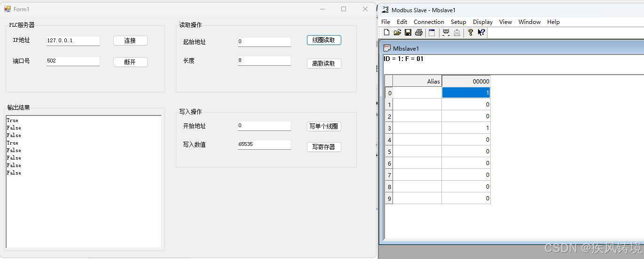Select the value cell in row 6
Image resolution: width=644 pixels, height=259 pixels.
(x=466, y=163)
